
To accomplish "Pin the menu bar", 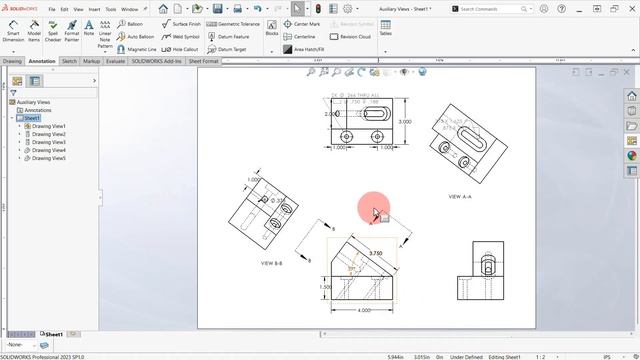I will [x=145, y=9].
